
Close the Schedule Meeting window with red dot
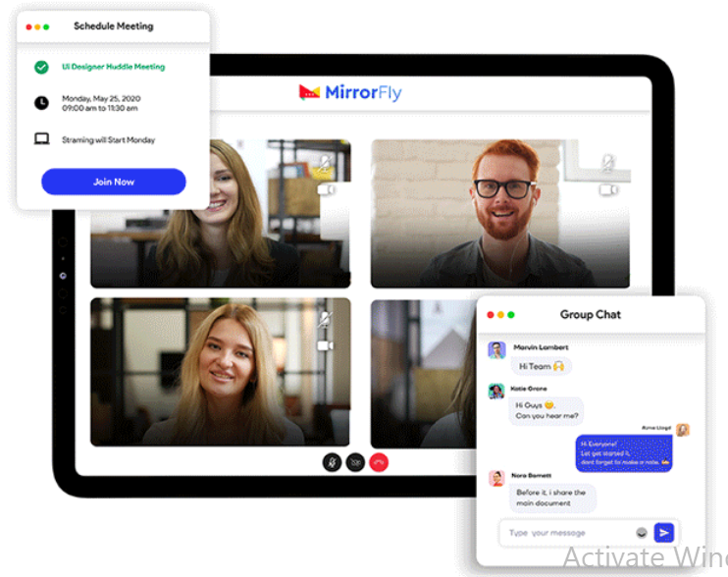[x=28, y=26]
